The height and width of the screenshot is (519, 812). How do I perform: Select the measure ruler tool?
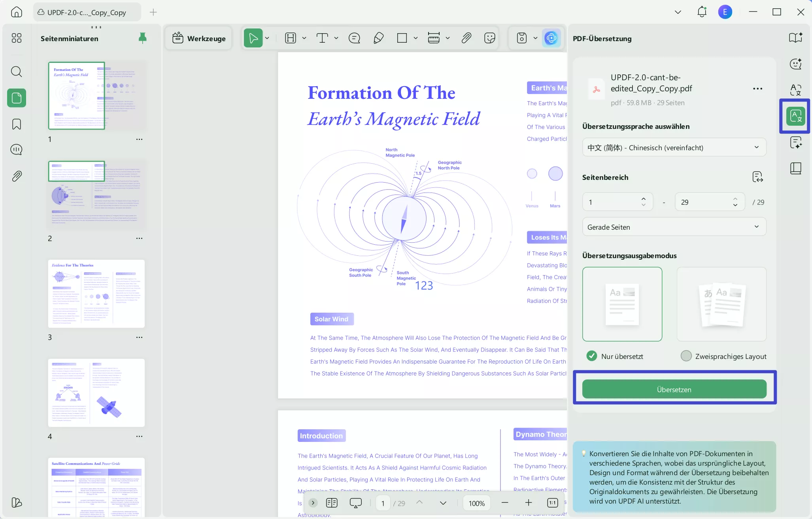point(434,38)
